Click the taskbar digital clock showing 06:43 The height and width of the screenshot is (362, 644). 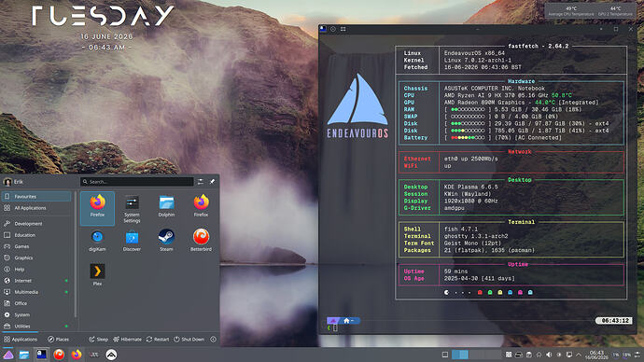click(596, 355)
